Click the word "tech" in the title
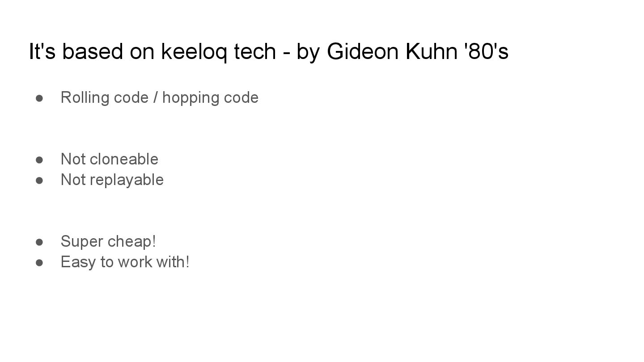Image resolution: width=644 pixels, height=362 pixels. pyautogui.click(x=255, y=51)
